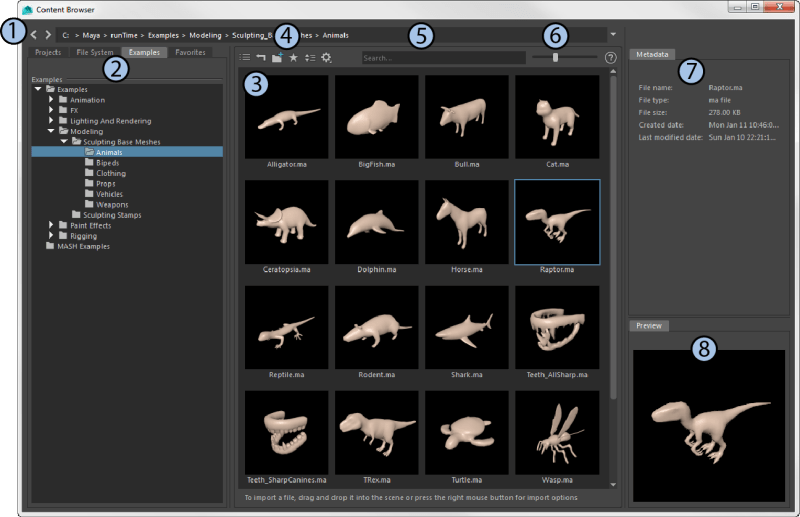Click the scrollbar up arrow

pyautogui.click(x=613, y=71)
